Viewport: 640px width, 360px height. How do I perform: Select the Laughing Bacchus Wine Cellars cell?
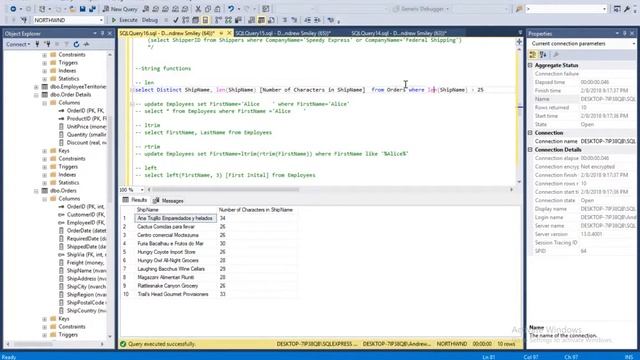(176, 269)
